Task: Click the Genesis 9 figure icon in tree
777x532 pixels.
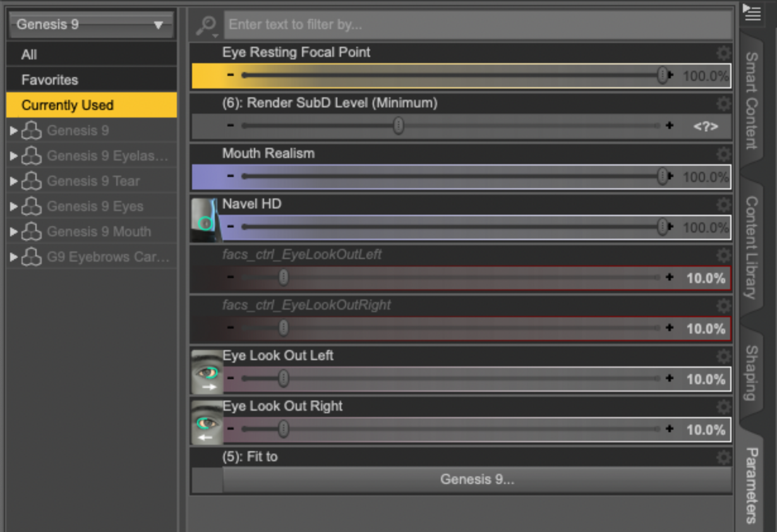Action: click(x=32, y=131)
